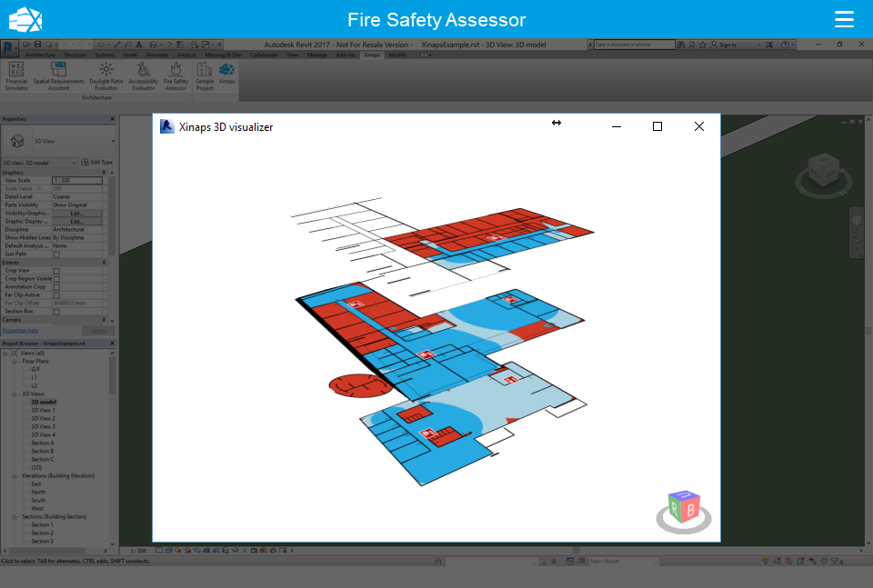Open the Sample Project
Viewport: 873px width, 588px height.
[x=205, y=76]
